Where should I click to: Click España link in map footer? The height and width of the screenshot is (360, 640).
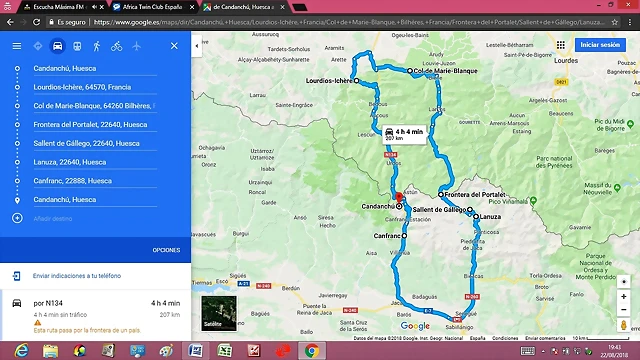[x=477, y=338]
